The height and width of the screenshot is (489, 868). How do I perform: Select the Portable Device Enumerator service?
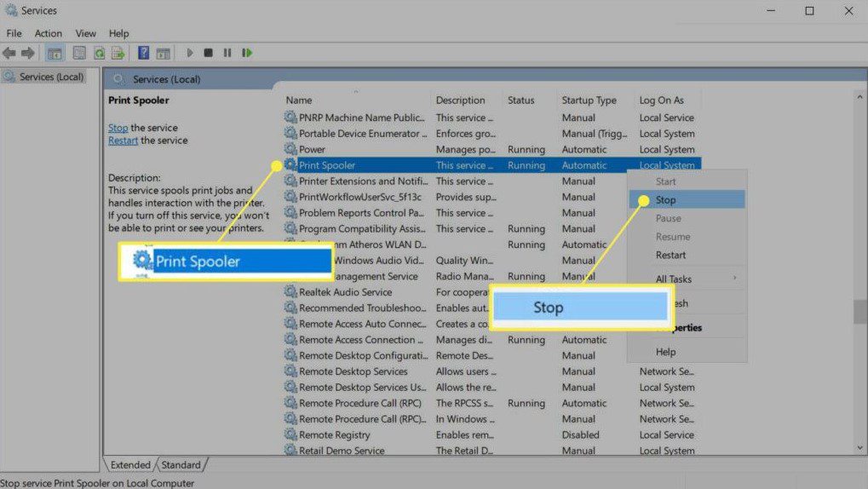click(x=492, y=134)
